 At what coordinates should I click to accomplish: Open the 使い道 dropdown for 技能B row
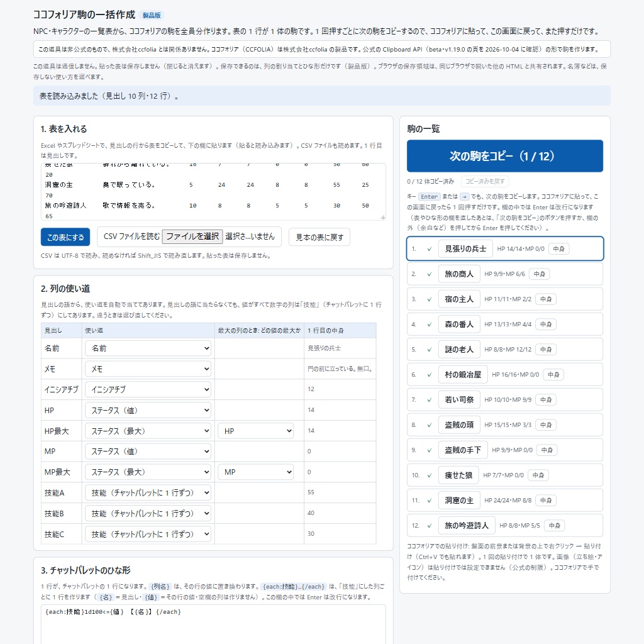pyautogui.click(x=148, y=513)
